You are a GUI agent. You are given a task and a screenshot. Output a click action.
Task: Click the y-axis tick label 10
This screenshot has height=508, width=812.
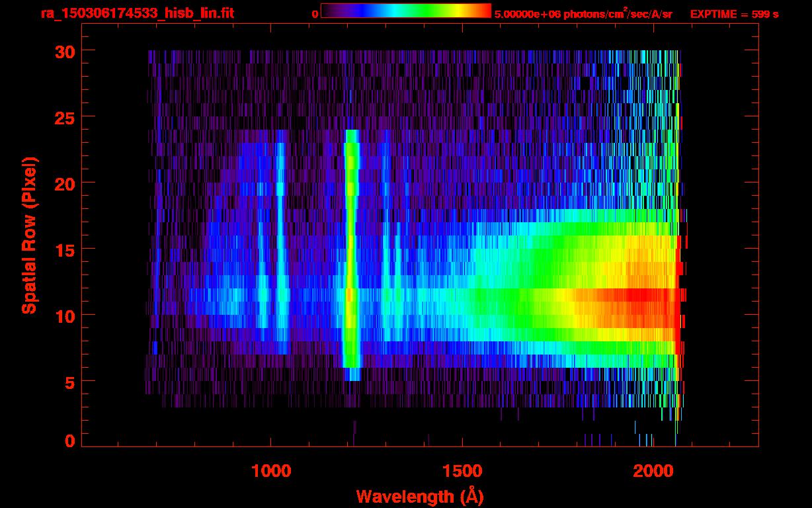click(64, 316)
